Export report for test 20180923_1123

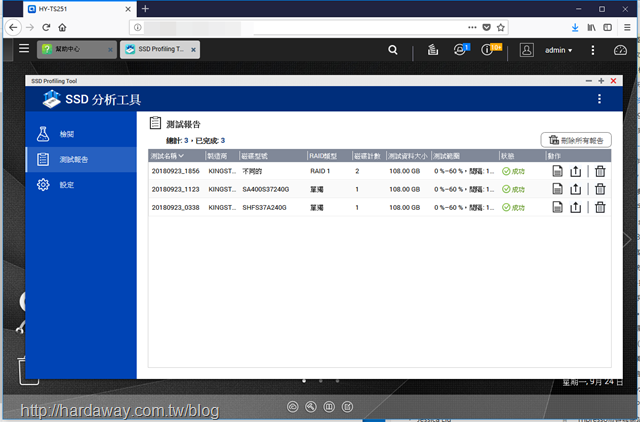[576, 189]
